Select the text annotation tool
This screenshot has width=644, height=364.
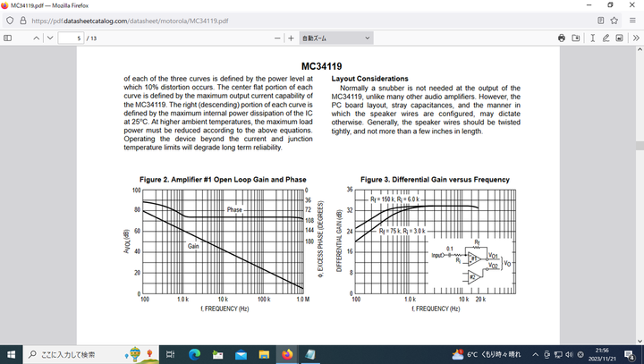(593, 38)
